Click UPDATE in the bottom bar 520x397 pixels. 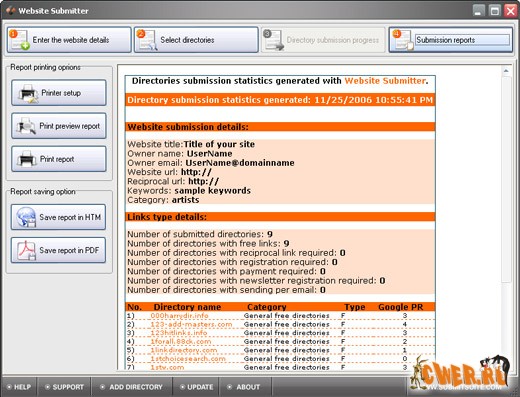pos(196,387)
